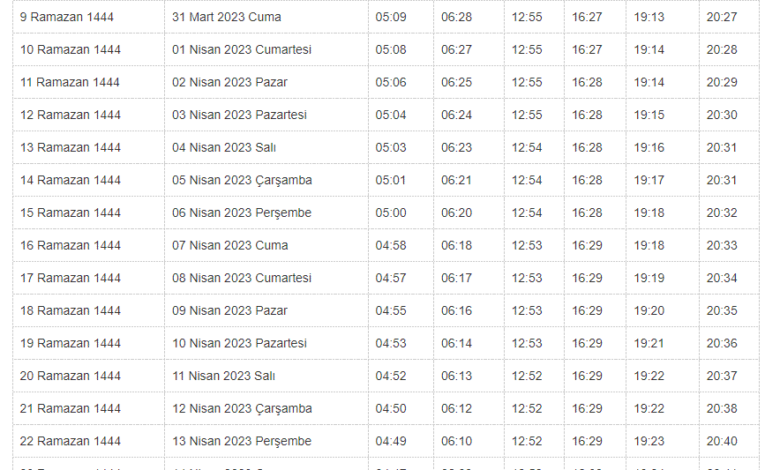Click the 05:00 time cell

pos(391,212)
